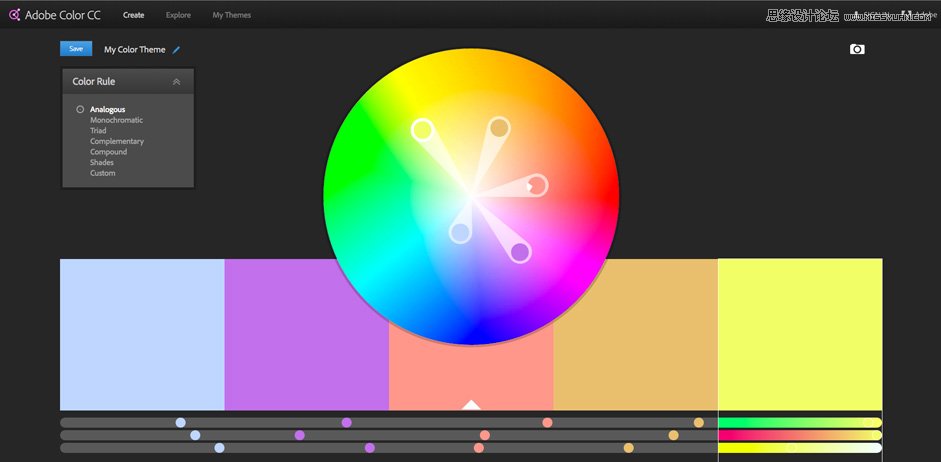Click the light blue marker on the wheel
The image size is (941, 462).
(x=460, y=232)
